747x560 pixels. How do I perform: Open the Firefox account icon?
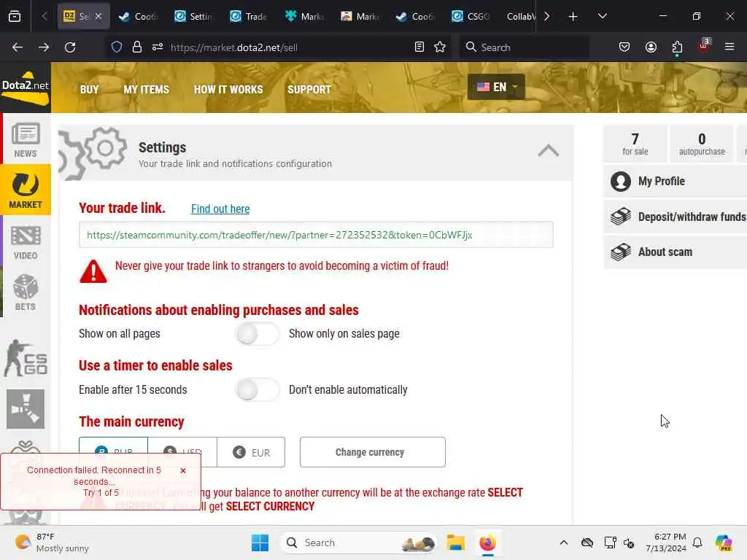651,47
